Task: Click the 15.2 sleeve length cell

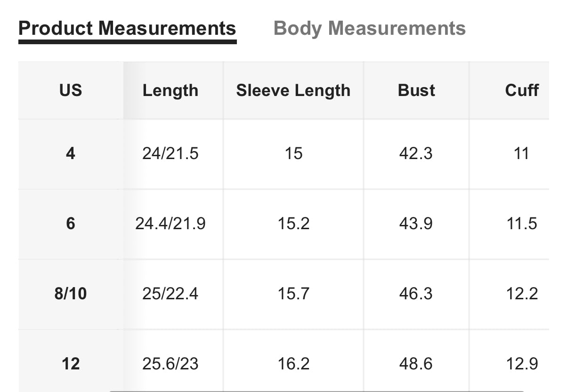Action: coord(293,223)
